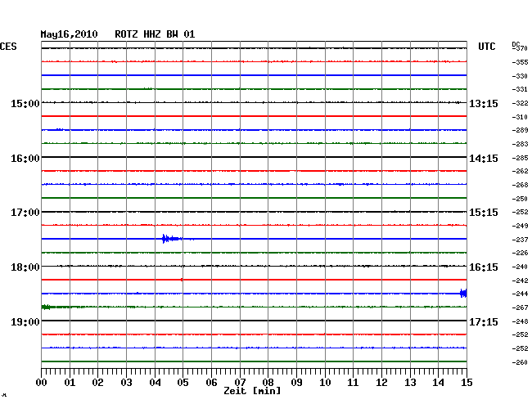Click the DC offset value -237
This screenshot has height=404, width=532.
tap(520, 240)
